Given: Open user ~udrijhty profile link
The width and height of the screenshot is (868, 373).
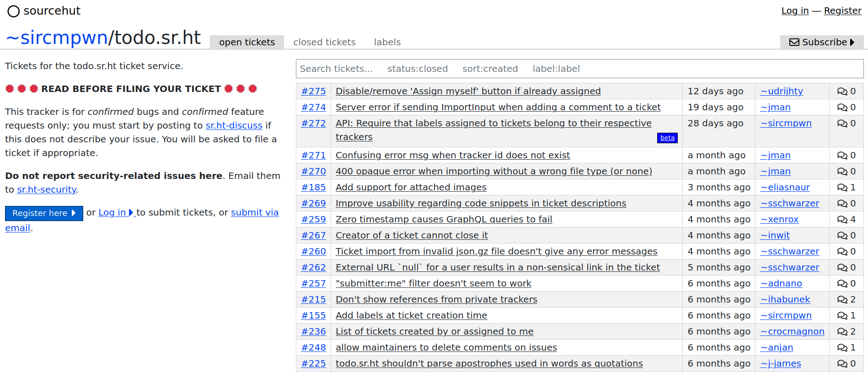Looking at the screenshot, I should pos(782,91).
